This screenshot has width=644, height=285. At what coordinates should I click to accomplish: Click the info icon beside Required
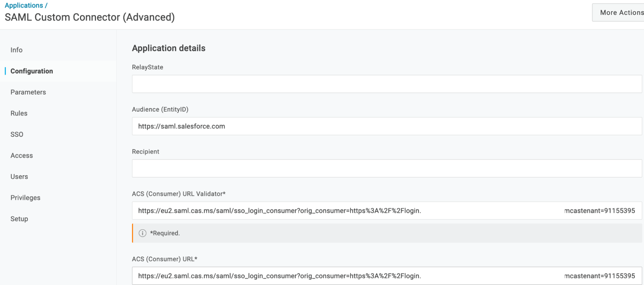tap(142, 233)
